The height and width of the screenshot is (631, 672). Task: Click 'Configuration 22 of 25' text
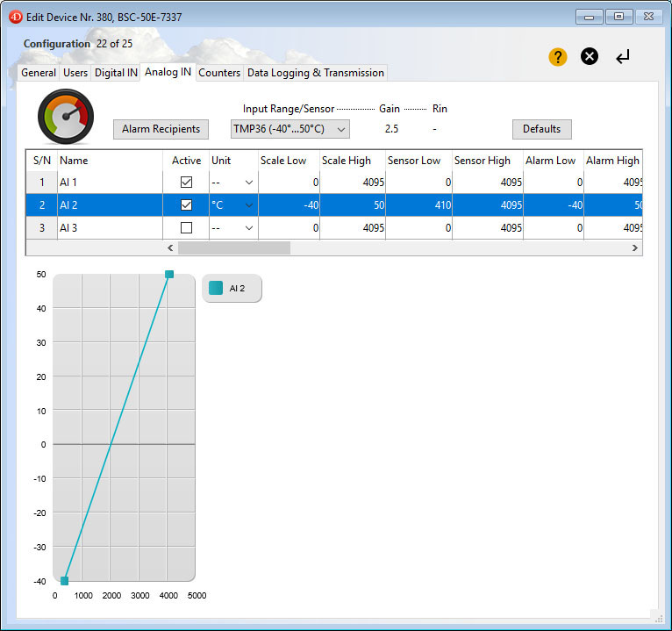tap(78, 44)
